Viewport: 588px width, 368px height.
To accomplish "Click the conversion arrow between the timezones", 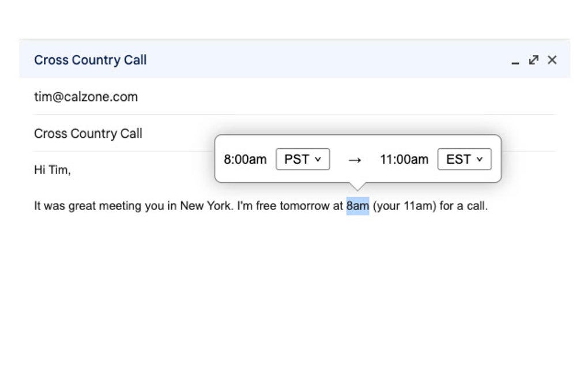I will point(355,160).
